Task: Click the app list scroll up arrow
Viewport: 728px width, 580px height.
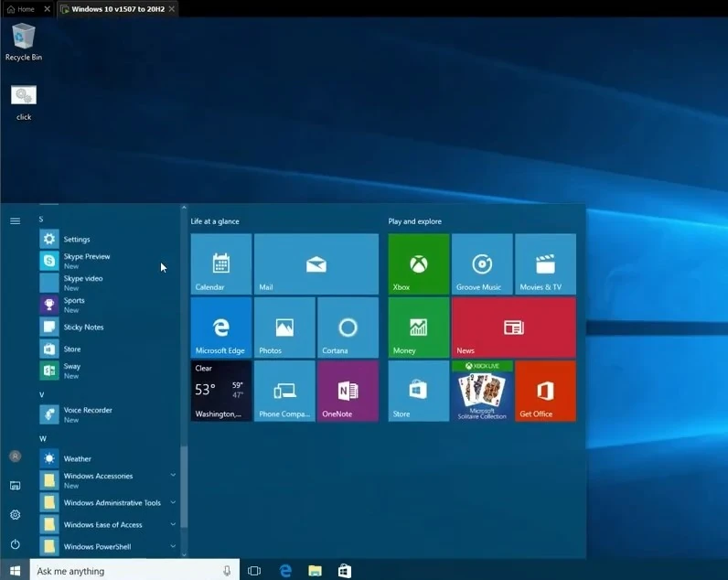Action: [184, 208]
